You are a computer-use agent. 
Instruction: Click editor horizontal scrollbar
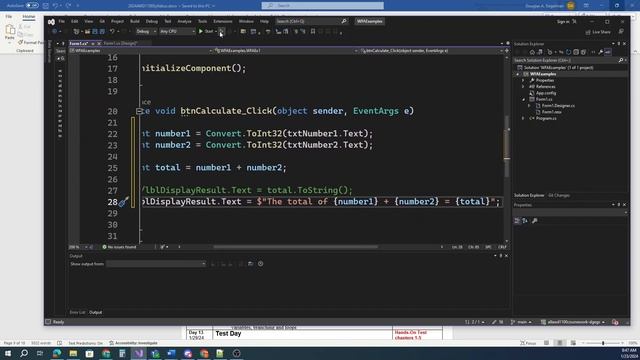pyautogui.click(x=296, y=247)
